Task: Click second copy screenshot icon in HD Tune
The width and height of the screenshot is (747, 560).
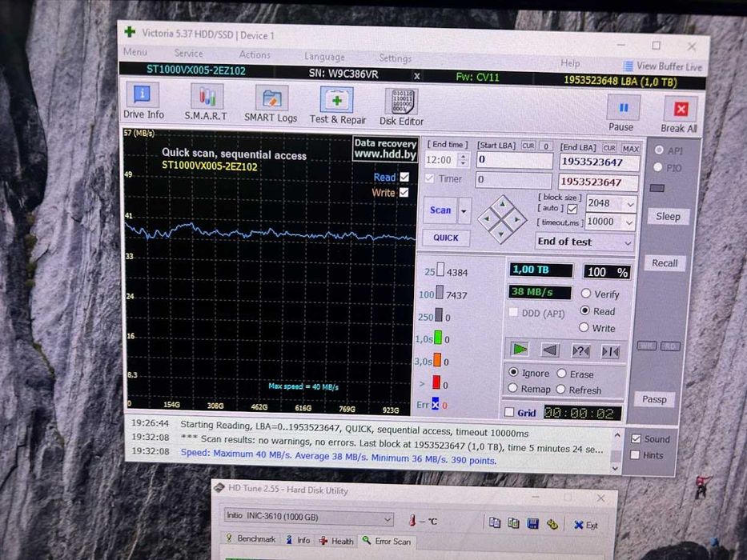Action: (x=513, y=523)
